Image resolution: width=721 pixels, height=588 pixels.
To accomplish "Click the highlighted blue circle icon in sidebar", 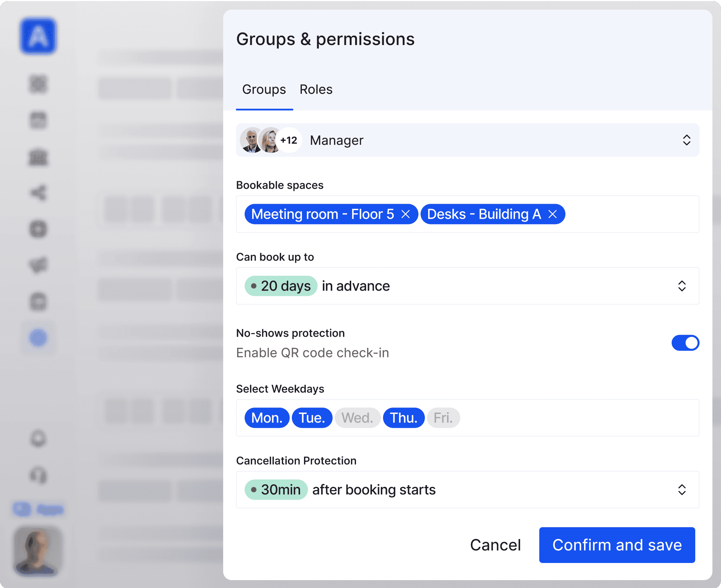I will click(x=39, y=337).
